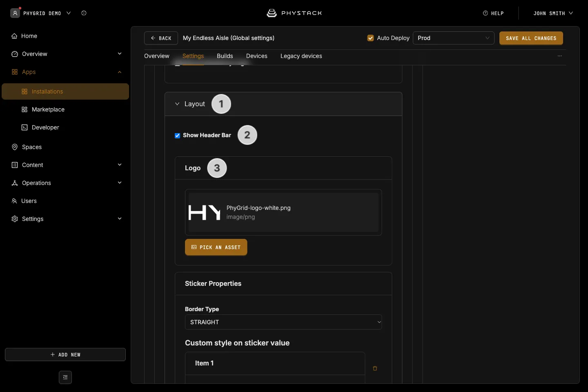Open the Help link
Viewport: 588px width, 392px height.
493,13
